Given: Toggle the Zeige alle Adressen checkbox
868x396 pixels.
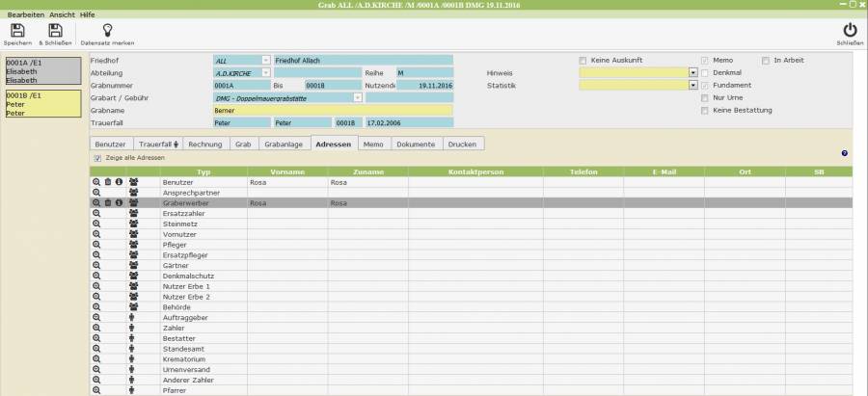Looking at the screenshot, I should coord(97,158).
